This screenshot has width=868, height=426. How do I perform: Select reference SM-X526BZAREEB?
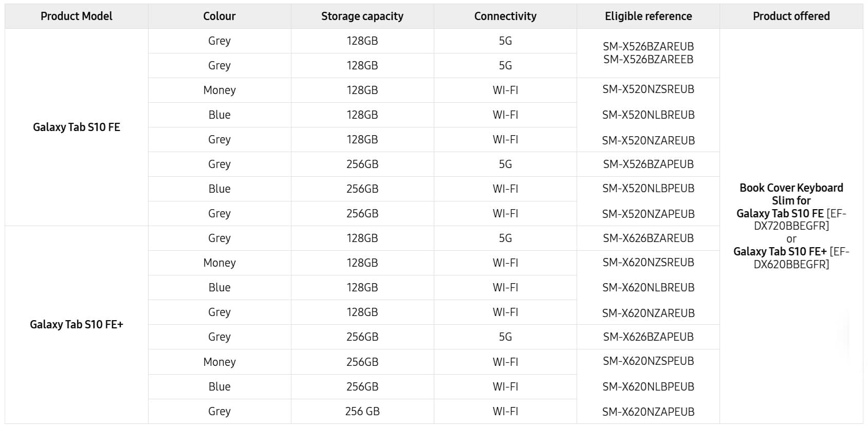coord(648,60)
